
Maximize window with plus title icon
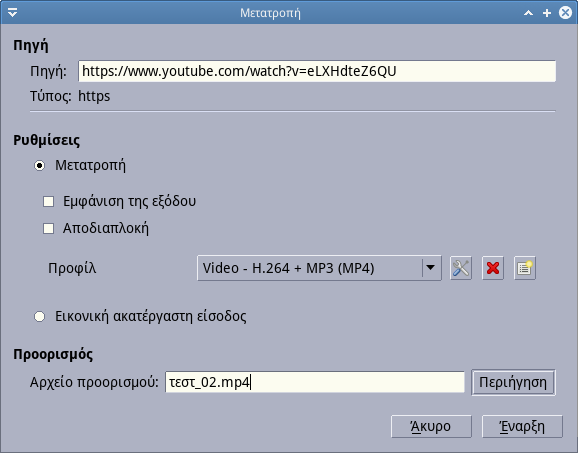click(x=547, y=13)
